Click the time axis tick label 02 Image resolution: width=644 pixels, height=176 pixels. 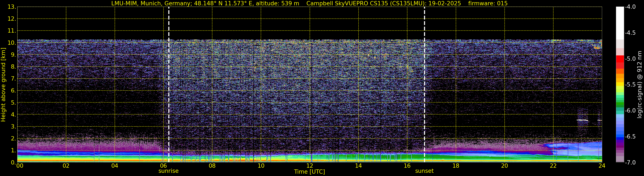[66, 166]
